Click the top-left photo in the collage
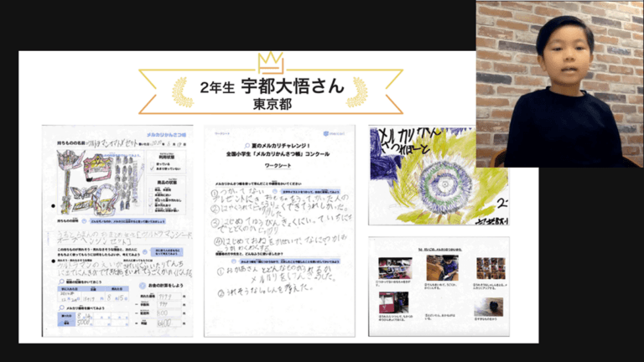 click(x=395, y=268)
